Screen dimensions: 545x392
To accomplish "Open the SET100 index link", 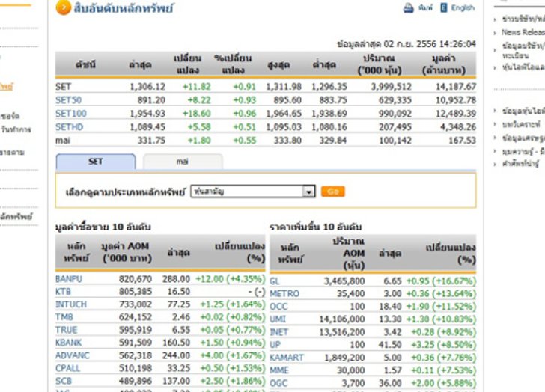I will pos(71,114).
